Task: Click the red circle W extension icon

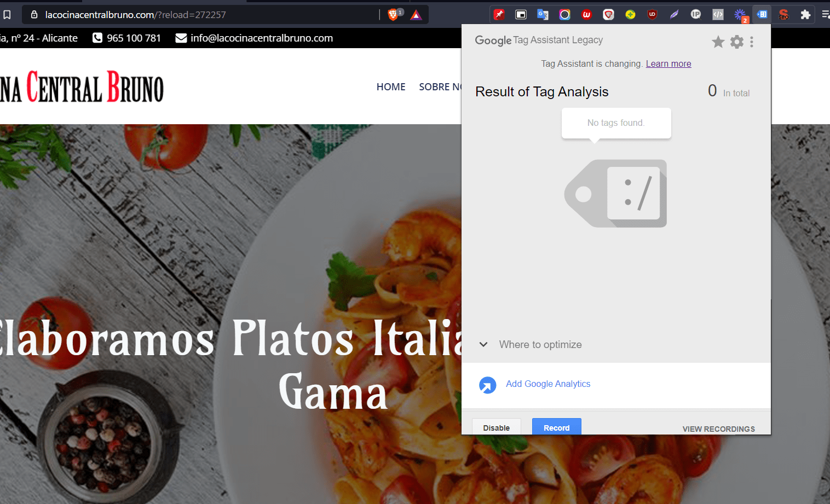Action: coord(586,15)
